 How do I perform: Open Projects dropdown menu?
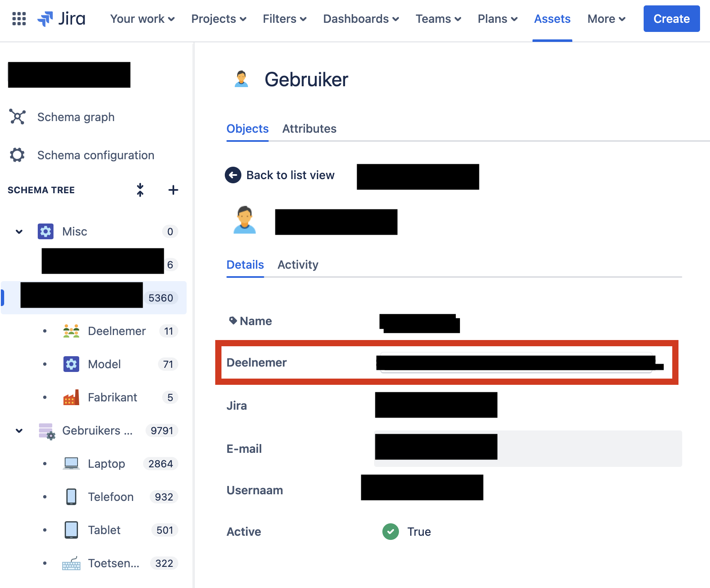coord(219,19)
